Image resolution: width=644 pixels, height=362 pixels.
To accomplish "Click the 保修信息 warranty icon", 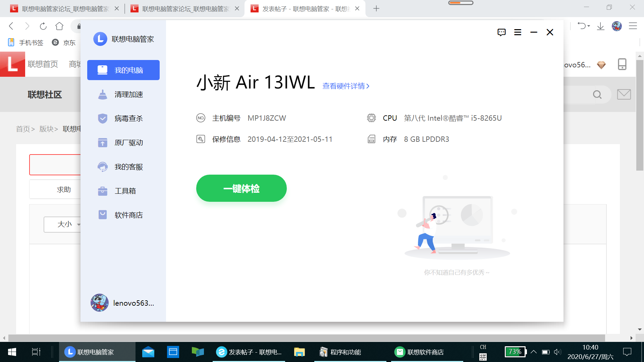I will (201, 139).
